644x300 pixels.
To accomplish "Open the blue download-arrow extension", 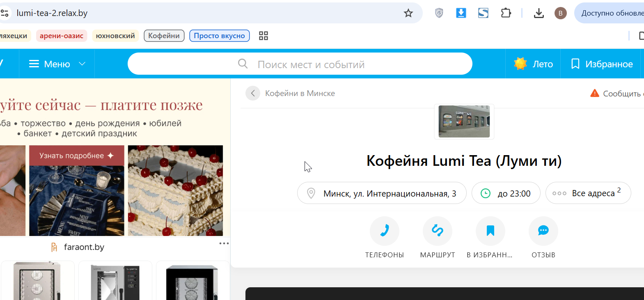I will (x=461, y=13).
